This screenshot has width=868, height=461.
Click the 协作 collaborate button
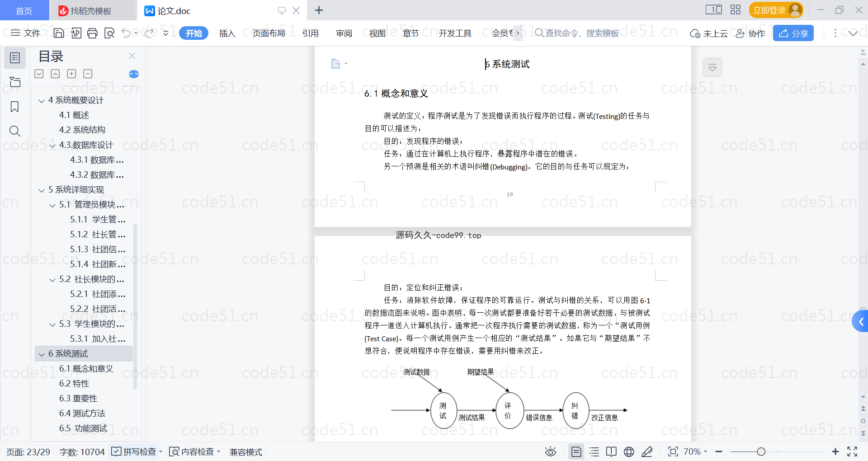click(750, 33)
